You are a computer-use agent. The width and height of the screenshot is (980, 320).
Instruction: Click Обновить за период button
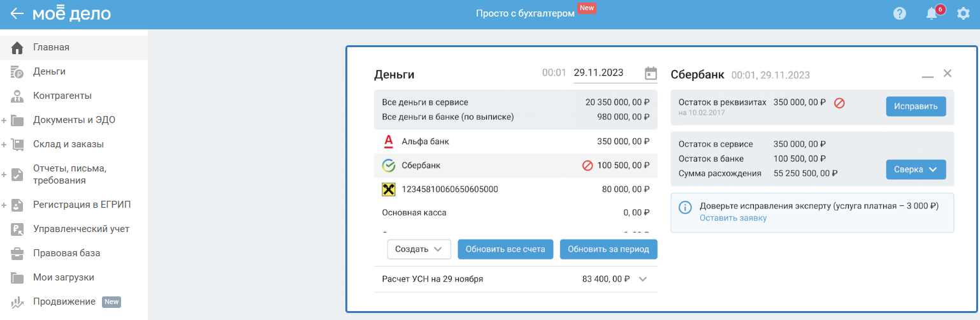pos(609,249)
